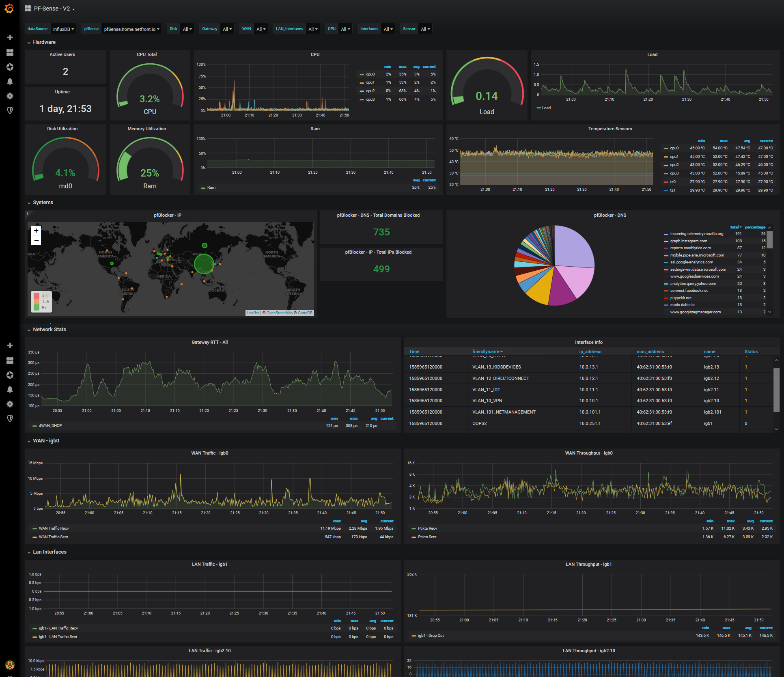Open the Alerting bell icon
This screenshot has width=784, height=677.
[x=10, y=82]
